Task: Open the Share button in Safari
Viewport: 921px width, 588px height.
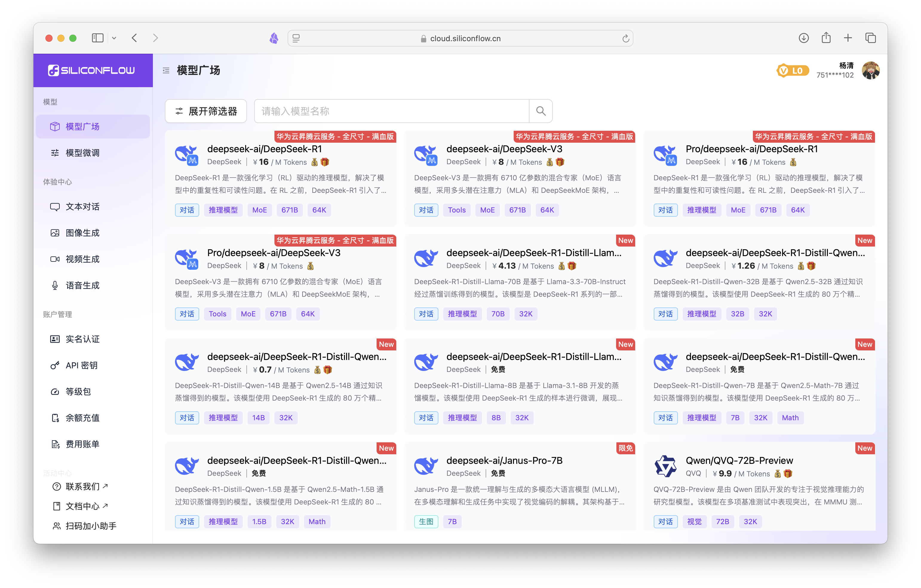Action: 826,38
